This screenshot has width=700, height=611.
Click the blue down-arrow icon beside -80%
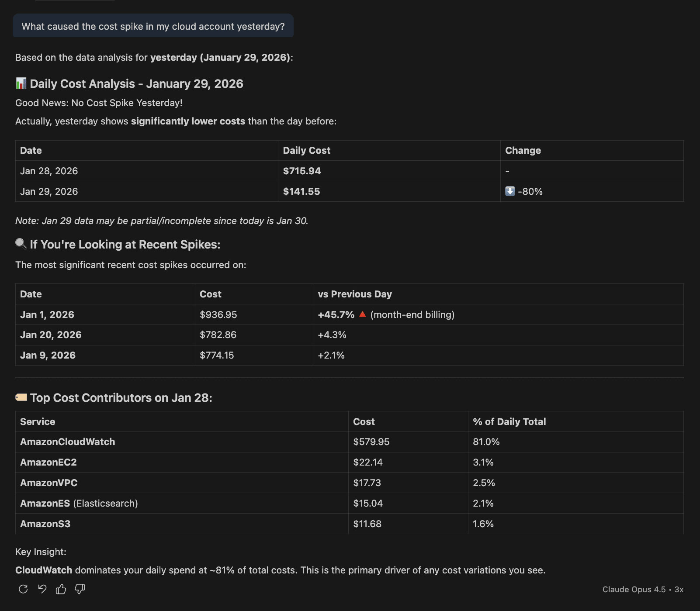510,191
